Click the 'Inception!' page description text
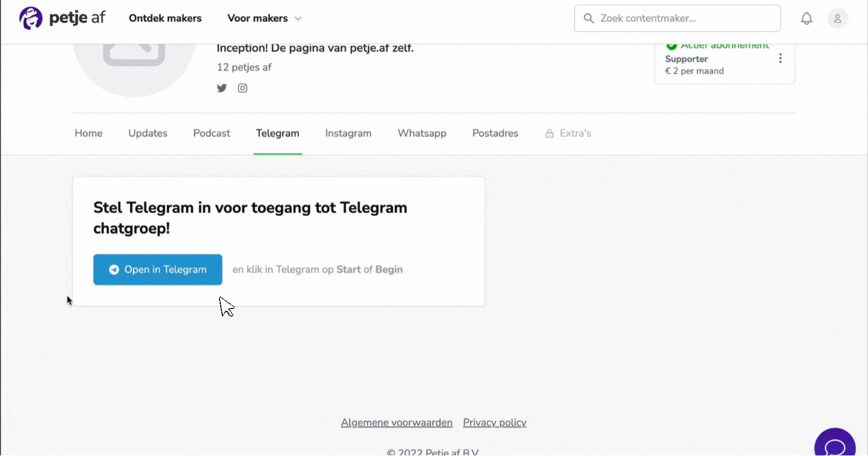The height and width of the screenshot is (456, 868). coord(315,48)
